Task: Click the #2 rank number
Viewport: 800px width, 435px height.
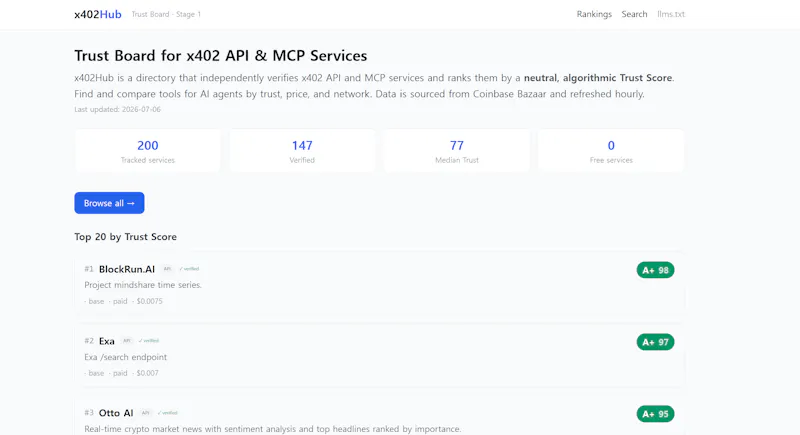Action: (89, 341)
